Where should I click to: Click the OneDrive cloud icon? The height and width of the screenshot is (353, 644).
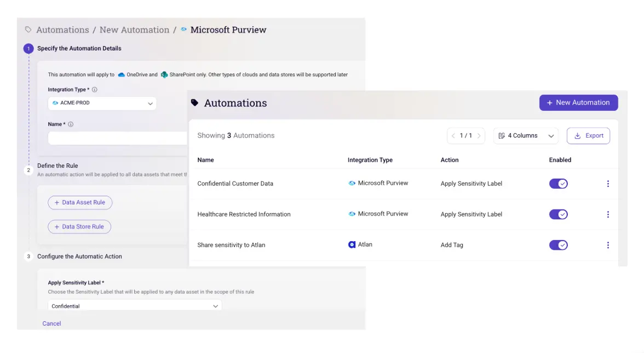121,75
